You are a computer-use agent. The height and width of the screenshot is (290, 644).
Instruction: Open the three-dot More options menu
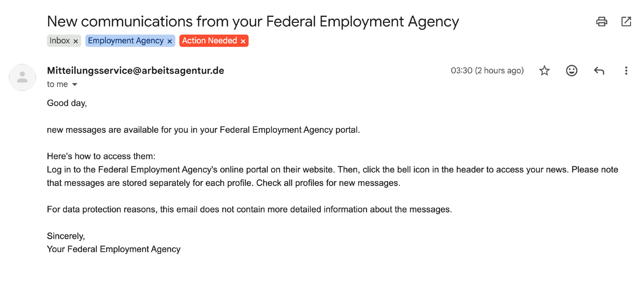[x=626, y=71]
